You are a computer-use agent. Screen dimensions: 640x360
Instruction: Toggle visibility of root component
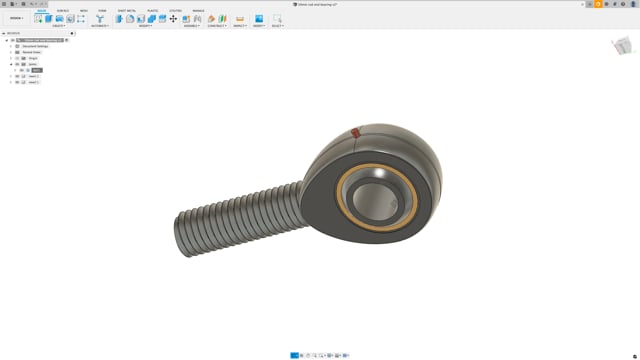13,40
